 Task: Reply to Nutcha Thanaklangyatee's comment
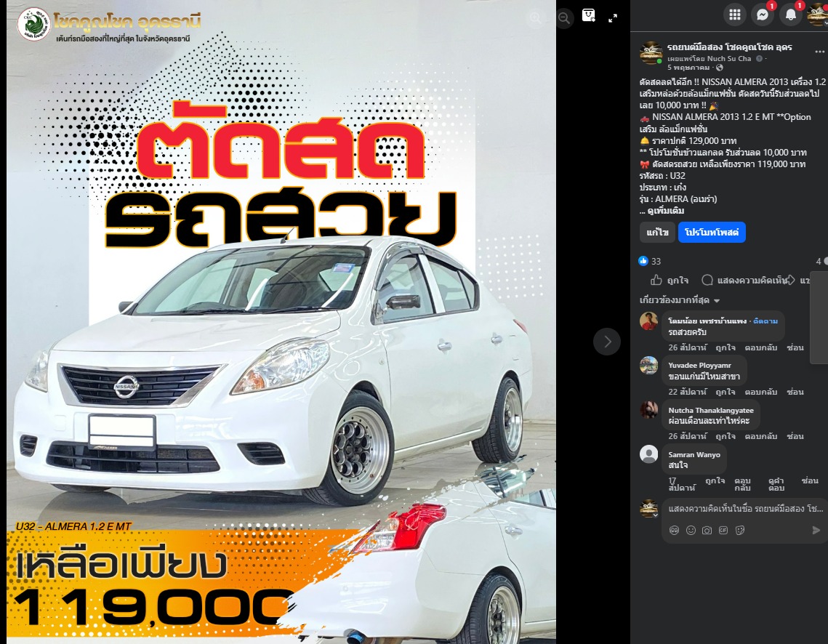761,436
